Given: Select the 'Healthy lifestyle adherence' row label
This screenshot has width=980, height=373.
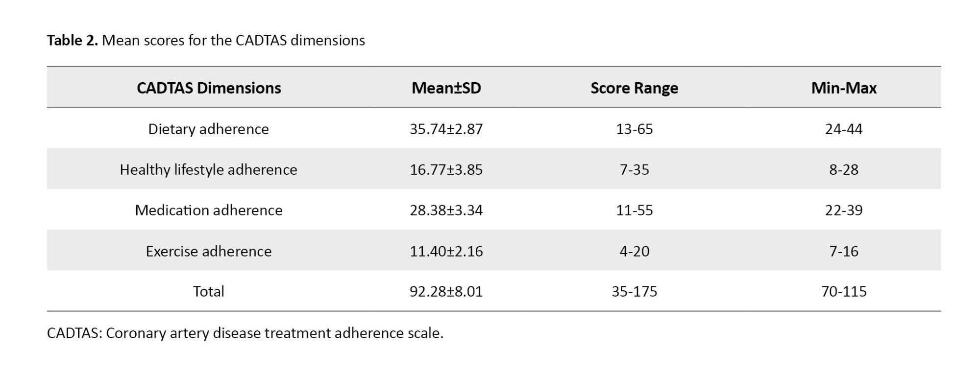Looking at the screenshot, I should coord(209,169).
